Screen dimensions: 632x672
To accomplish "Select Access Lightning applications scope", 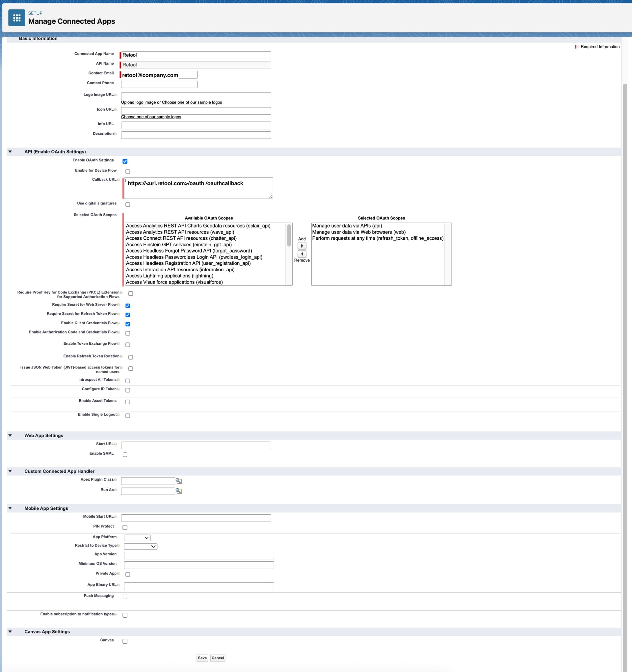I will (x=169, y=276).
